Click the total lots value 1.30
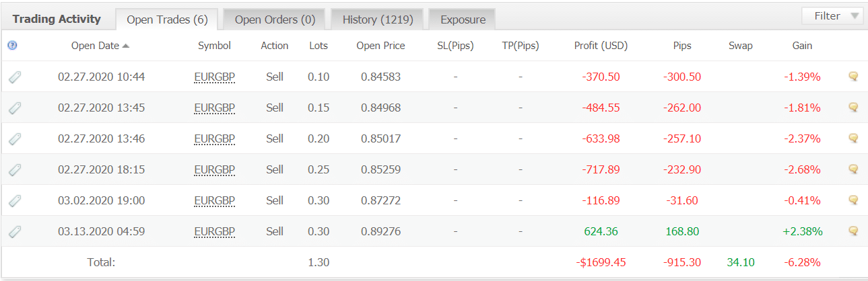The width and height of the screenshot is (868, 281). coord(319,262)
